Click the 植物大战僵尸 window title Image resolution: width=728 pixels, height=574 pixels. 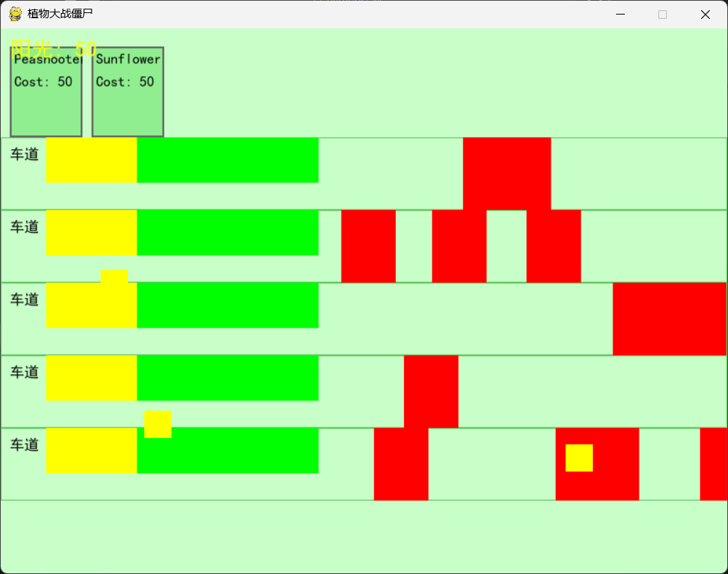(60, 14)
